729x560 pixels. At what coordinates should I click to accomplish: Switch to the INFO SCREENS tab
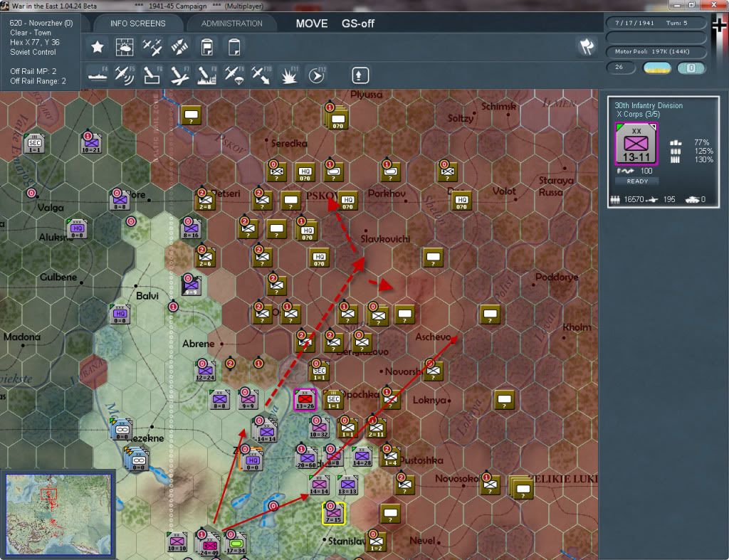(137, 23)
